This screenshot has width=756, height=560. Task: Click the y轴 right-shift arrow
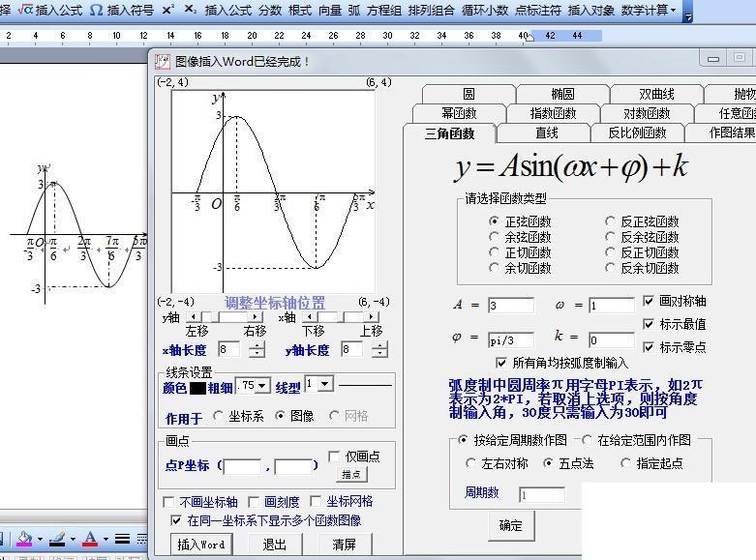coord(255,316)
